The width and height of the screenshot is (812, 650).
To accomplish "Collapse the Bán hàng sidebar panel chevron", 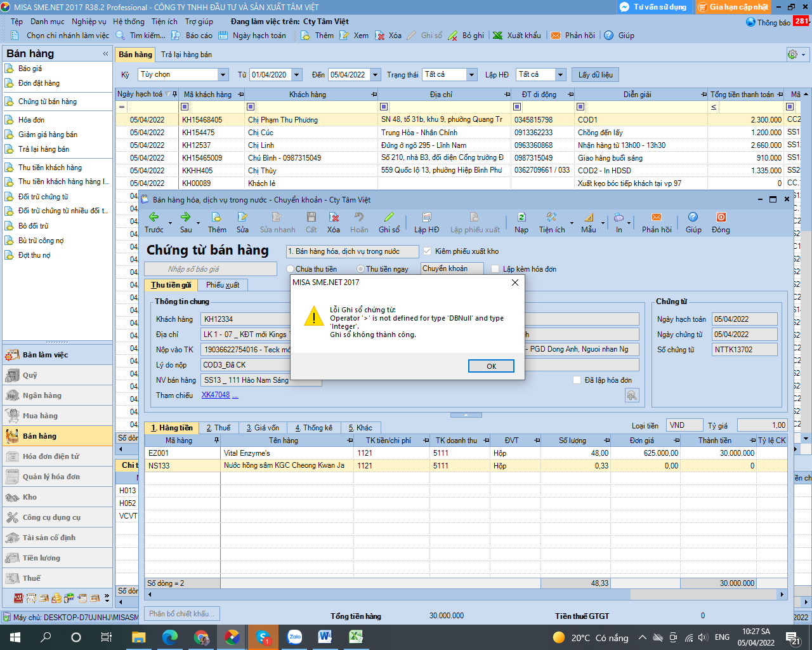I will pos(105,54).
